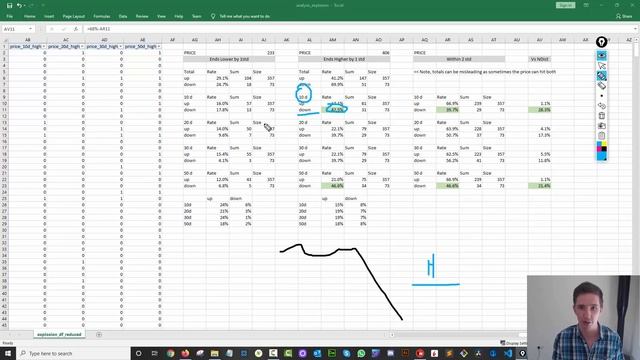Select the explosion_df_reduced sheet tab
The width and height of the screenshot is (640, 360).
point(59,334)
